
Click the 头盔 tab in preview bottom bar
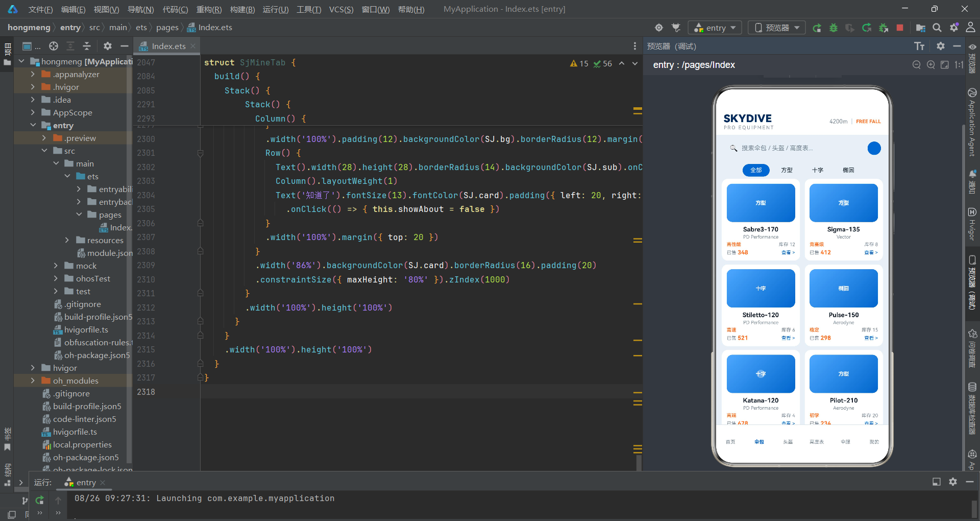(788, 442)
